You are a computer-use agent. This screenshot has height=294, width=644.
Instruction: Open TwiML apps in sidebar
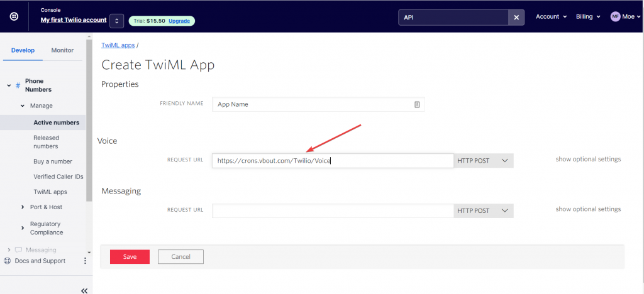point(50,192)
